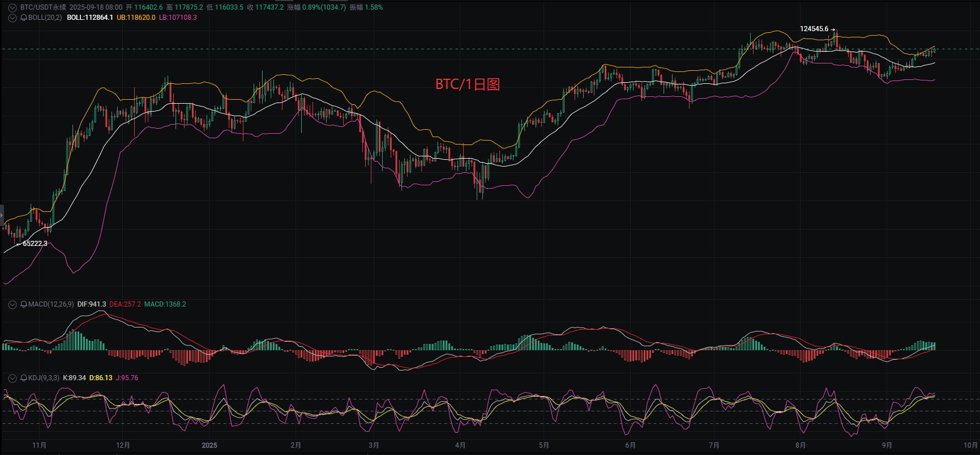Image resolution: width=980 pixels, height=455 pixels.
Task: Click the K:89.34 value
Action: click(74, 378)
